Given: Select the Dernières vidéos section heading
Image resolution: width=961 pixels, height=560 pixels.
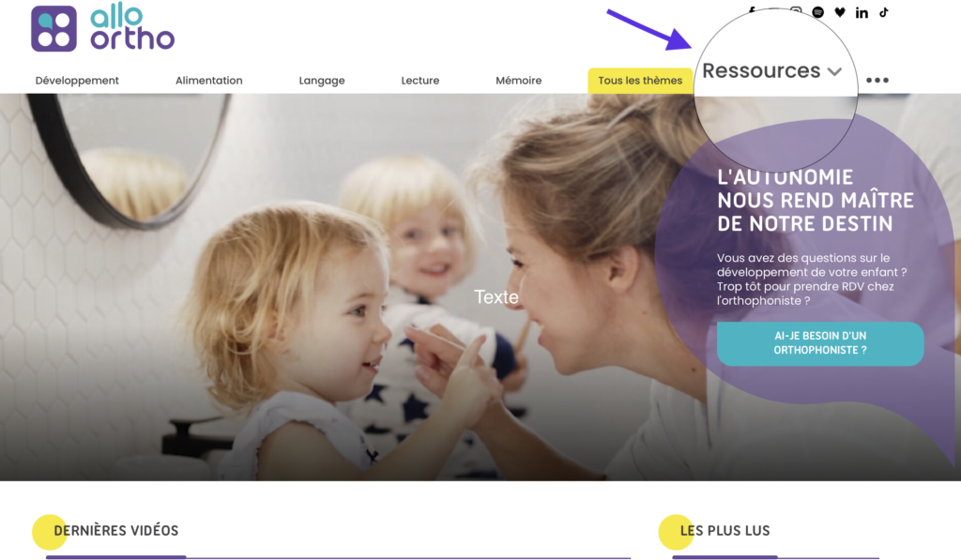Looking at the screenshot, I should click(x=115, y=531).
